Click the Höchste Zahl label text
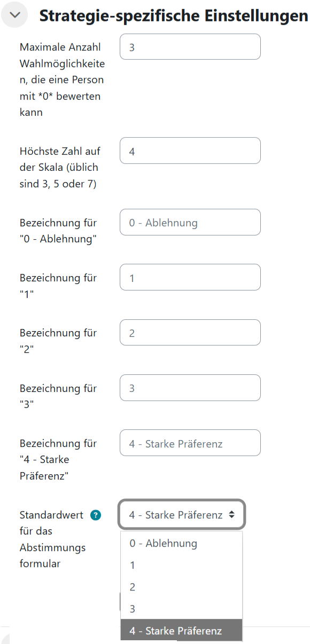Screen dimensions: 310x644 [x=59, y=151]
